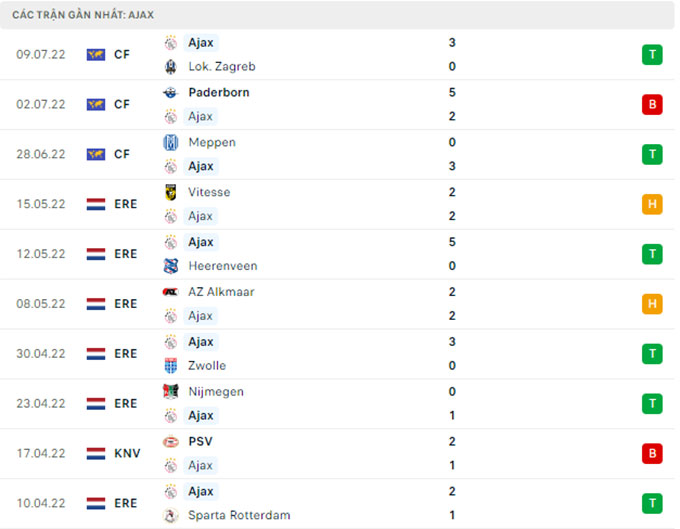Click the red B badge for Paderborn match
680x529 pixels.
(652, 104)
